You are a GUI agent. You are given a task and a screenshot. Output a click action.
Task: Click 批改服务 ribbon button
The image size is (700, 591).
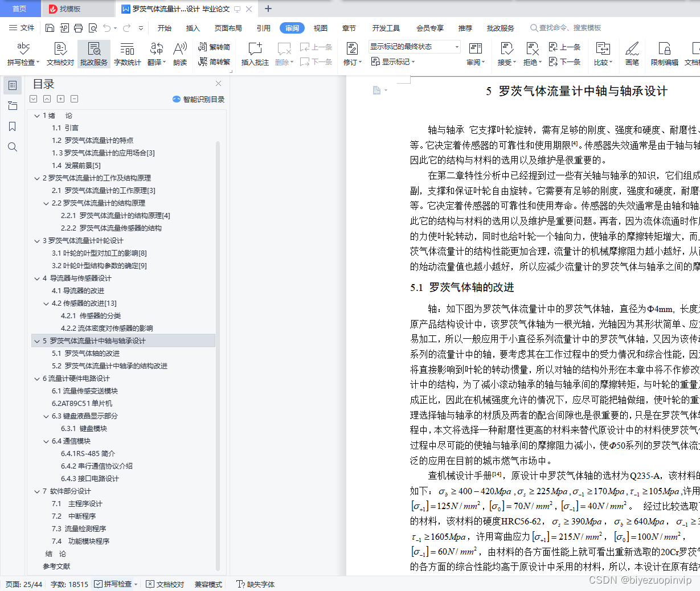94,54
